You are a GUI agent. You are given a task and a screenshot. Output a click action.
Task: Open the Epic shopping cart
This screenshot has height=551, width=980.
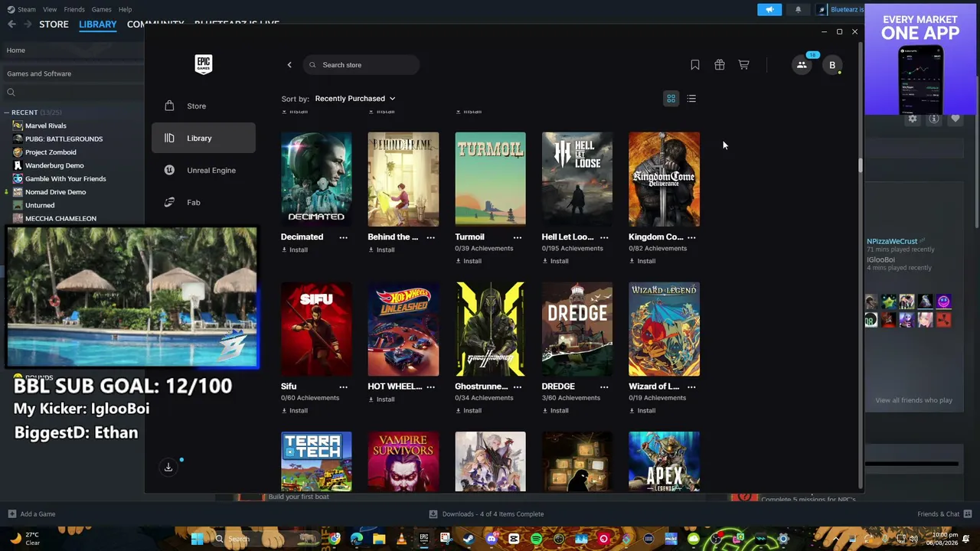pos(743,65)
